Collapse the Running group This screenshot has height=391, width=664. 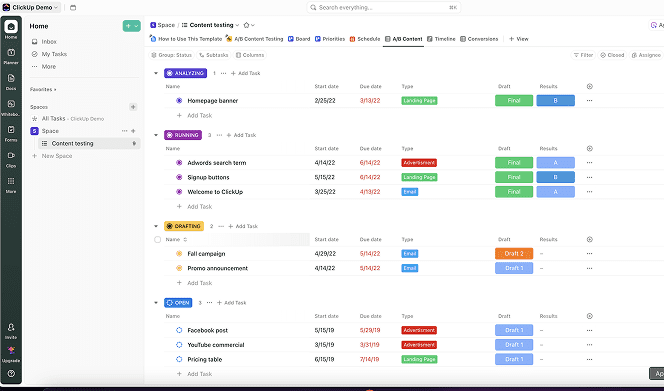point(156,135)
